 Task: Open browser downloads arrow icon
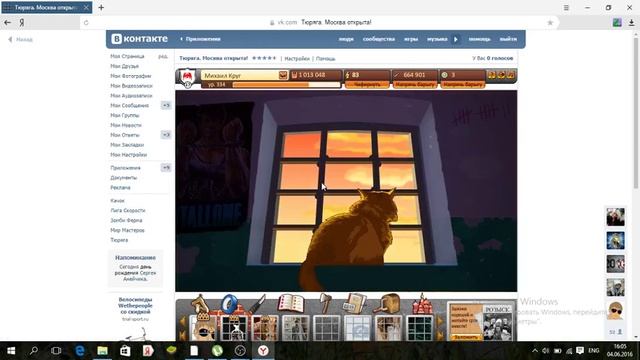[x=631, y=22]
